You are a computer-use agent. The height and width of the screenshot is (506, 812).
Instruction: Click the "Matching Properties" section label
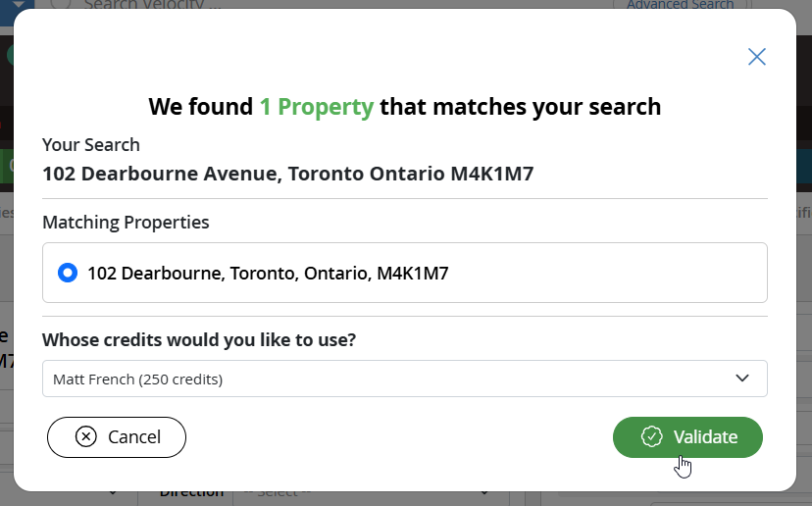[x=126, y=223]
